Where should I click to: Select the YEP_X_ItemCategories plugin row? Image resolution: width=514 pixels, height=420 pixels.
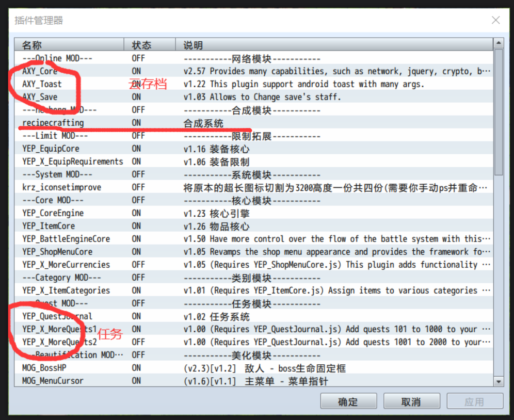(x=254, y=290)
